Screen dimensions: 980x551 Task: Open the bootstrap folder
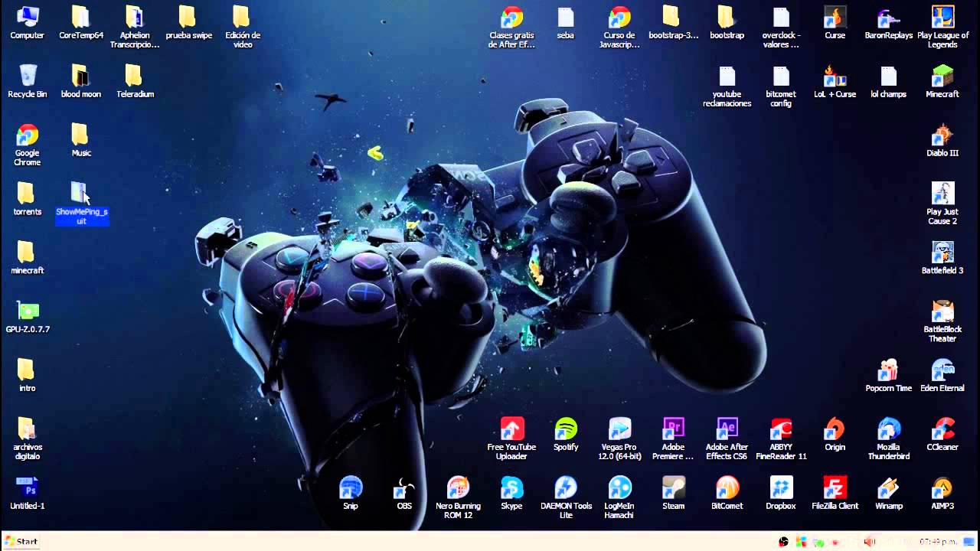click(x=727, y=23)
